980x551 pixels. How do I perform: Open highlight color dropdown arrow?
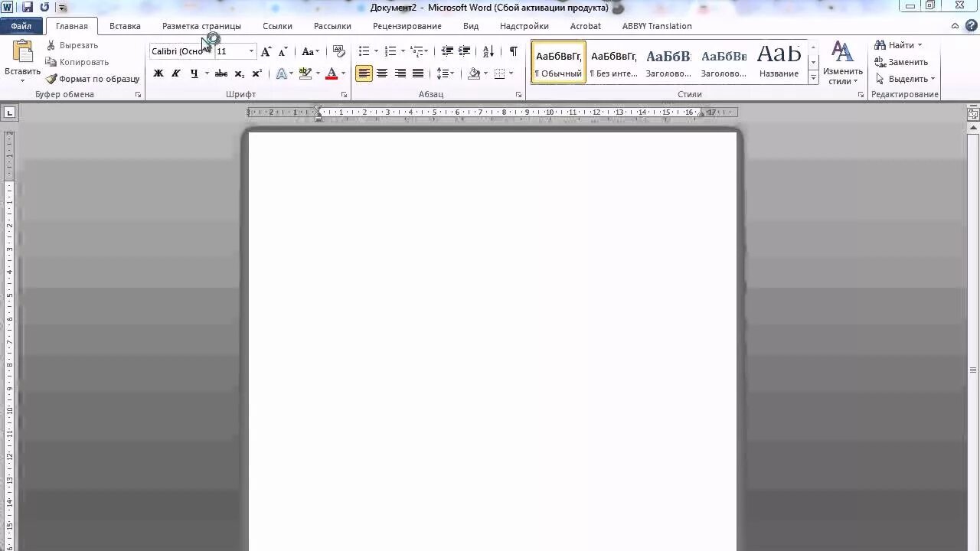point(317,73)
